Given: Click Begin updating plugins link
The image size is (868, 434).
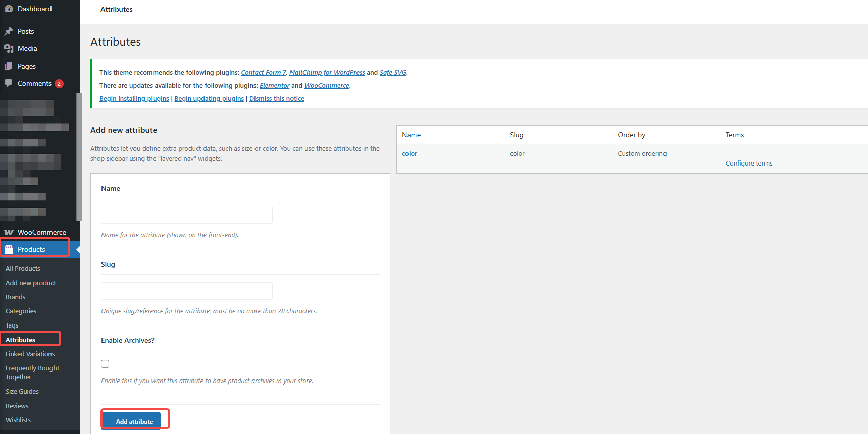Looking at the screenshot, I should pyautogui.click(x=209, y=98).
